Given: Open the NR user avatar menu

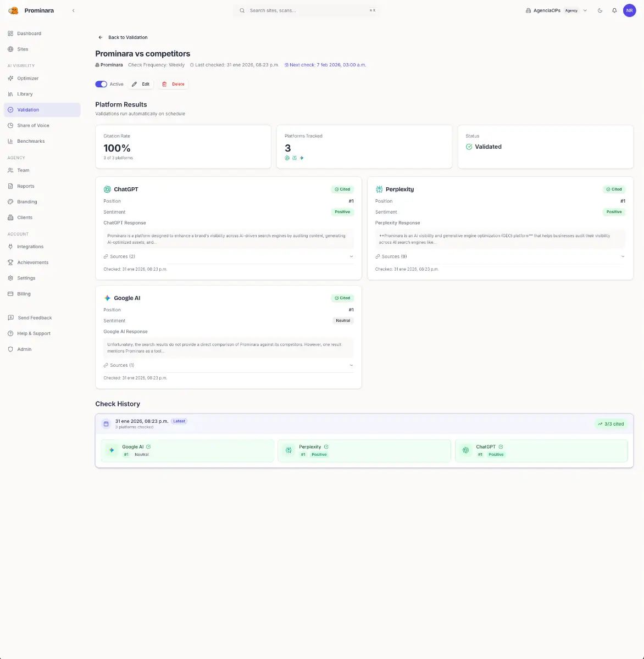Looking at the screenshot, I should click(x=629, y=10).
